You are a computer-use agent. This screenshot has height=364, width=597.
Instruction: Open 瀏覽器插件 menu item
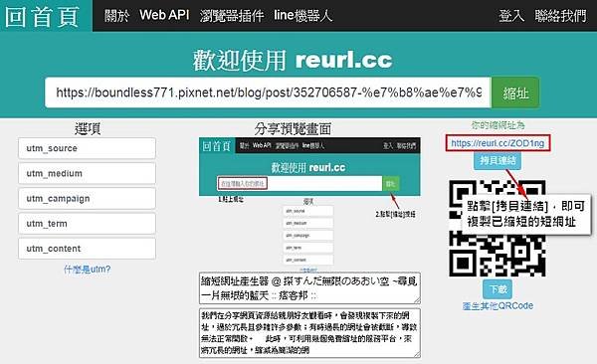point(232,16)
